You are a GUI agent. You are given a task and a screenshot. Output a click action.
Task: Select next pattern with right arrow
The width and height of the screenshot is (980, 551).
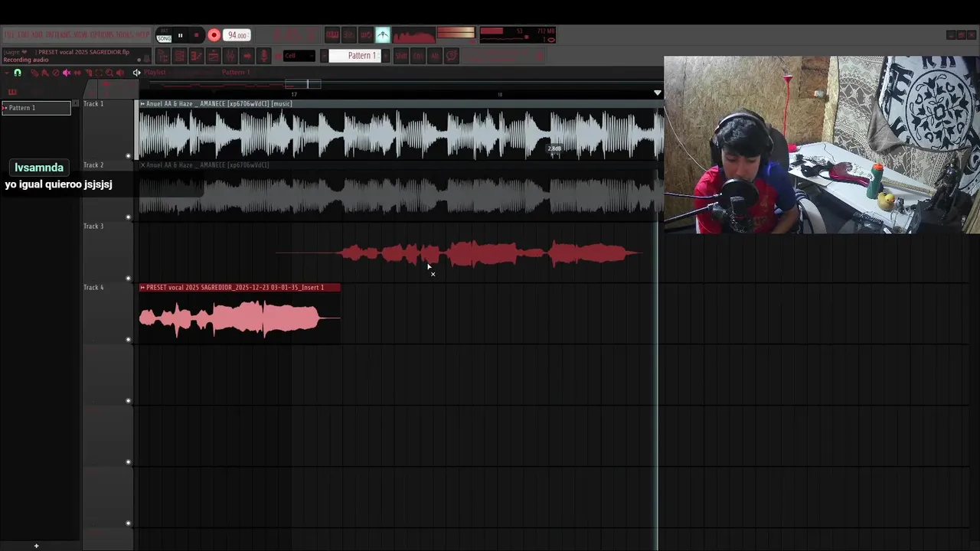click(386, 56)
